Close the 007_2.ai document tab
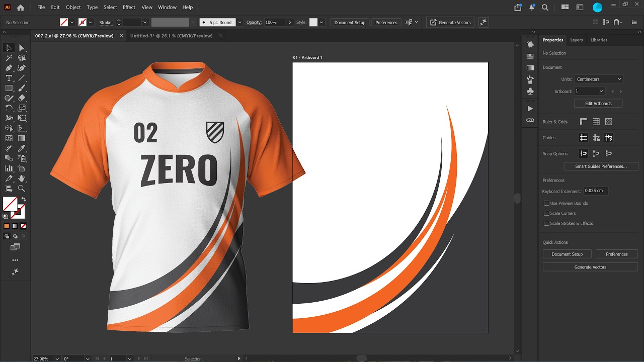Image resolution: width=644 pixels, height=362 pixels. pos(121,36)
